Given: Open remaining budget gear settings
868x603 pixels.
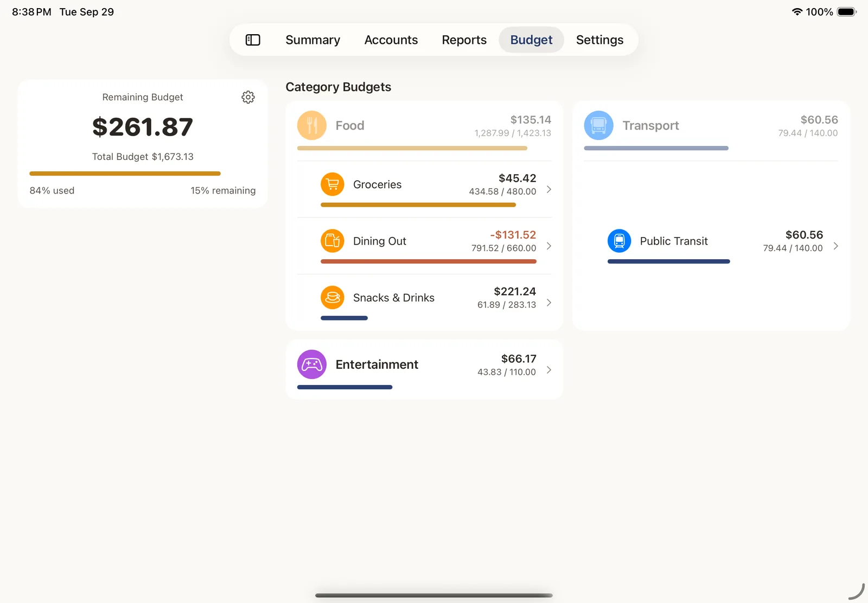Looking at the screenshot, I should point(248,97).
